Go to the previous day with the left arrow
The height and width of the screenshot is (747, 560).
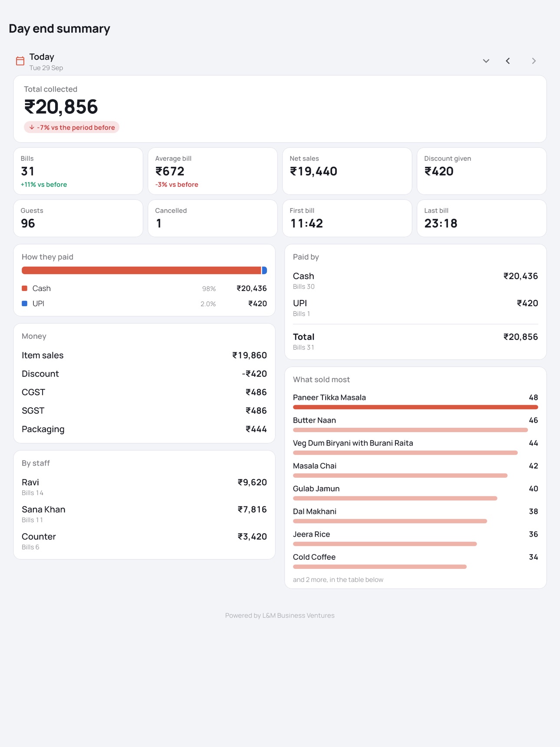click(508, 61)
